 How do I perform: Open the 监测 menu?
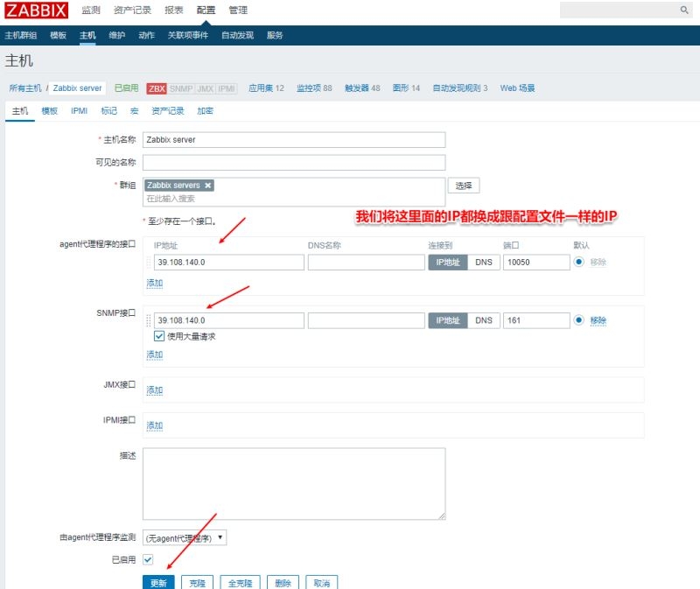pyautogui.click(x=92, y=11)
